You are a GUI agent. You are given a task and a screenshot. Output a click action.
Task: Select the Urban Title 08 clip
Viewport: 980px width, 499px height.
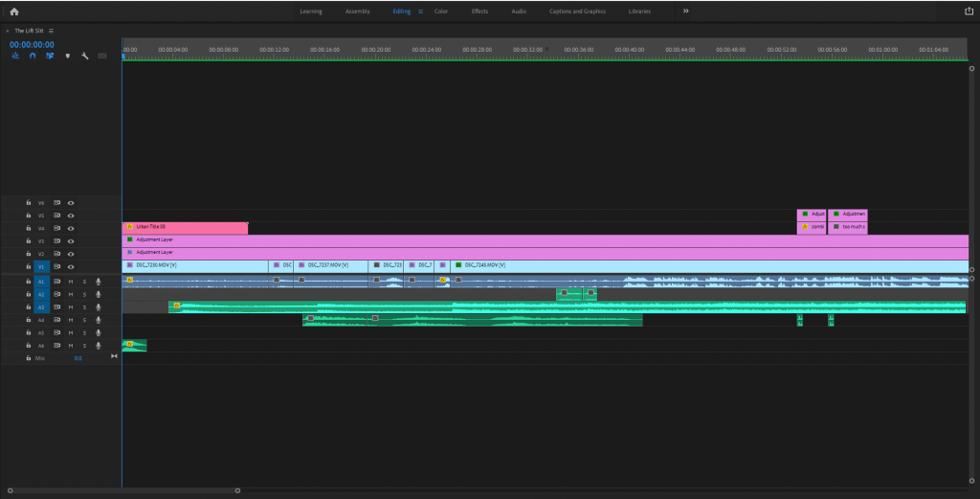tap(184, 227)
